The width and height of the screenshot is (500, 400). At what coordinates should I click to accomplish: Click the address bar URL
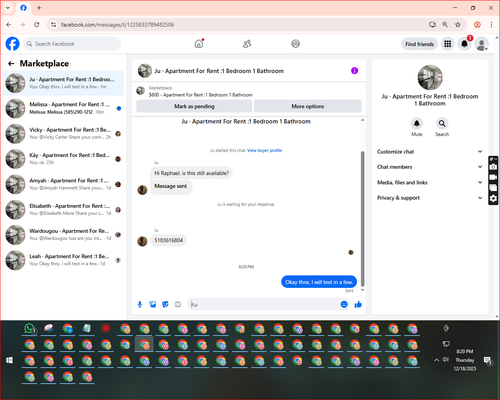tap(117, 25)
